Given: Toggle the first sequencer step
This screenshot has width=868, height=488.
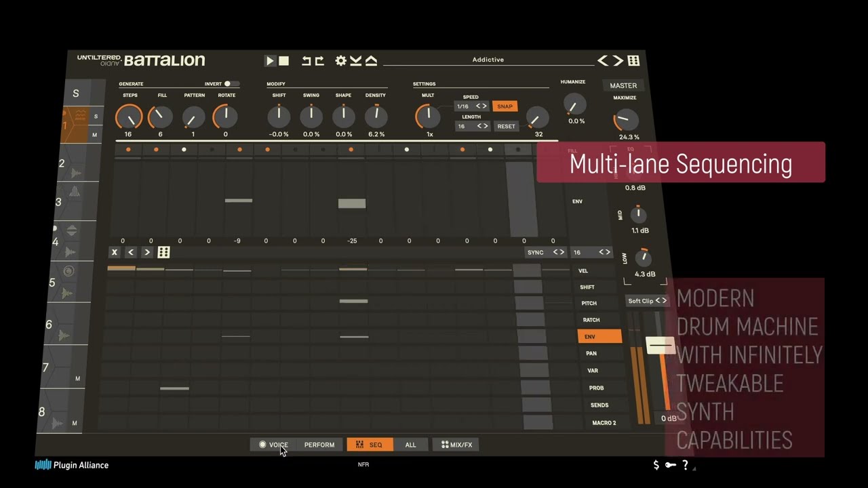Looking at the screenshot, I should click(128, 149).
